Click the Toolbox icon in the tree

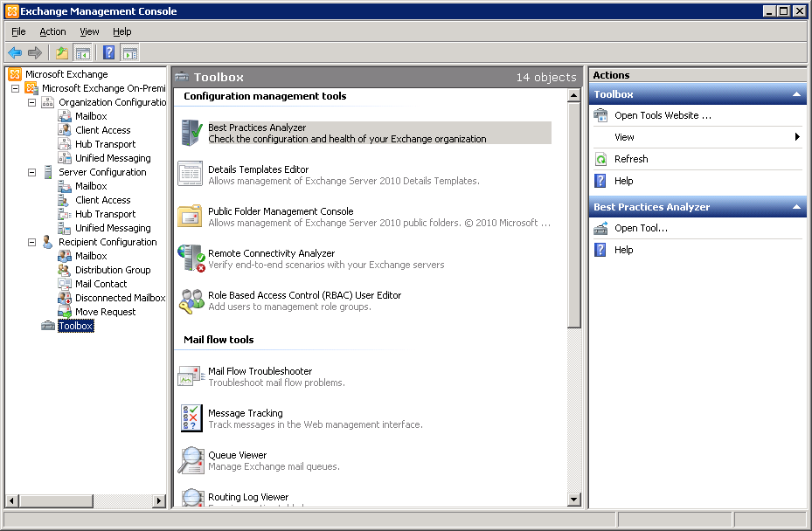click(x=48, y=326)
